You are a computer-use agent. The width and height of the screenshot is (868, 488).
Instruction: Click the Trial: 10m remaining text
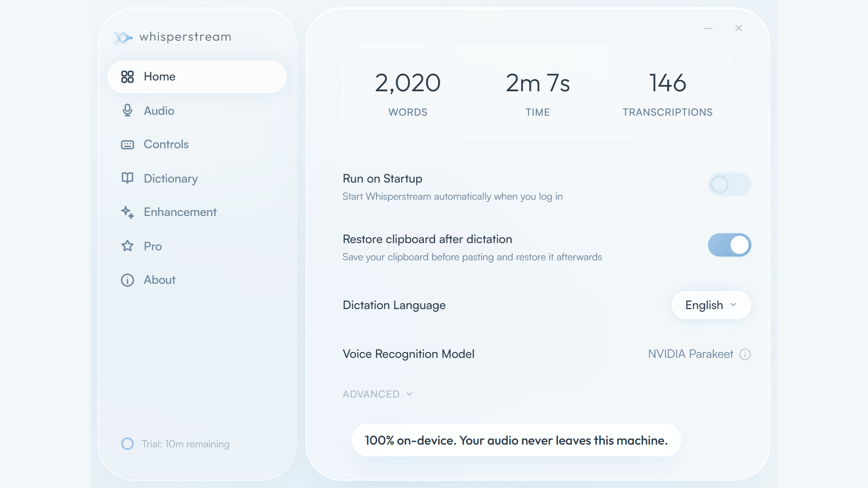186,444
